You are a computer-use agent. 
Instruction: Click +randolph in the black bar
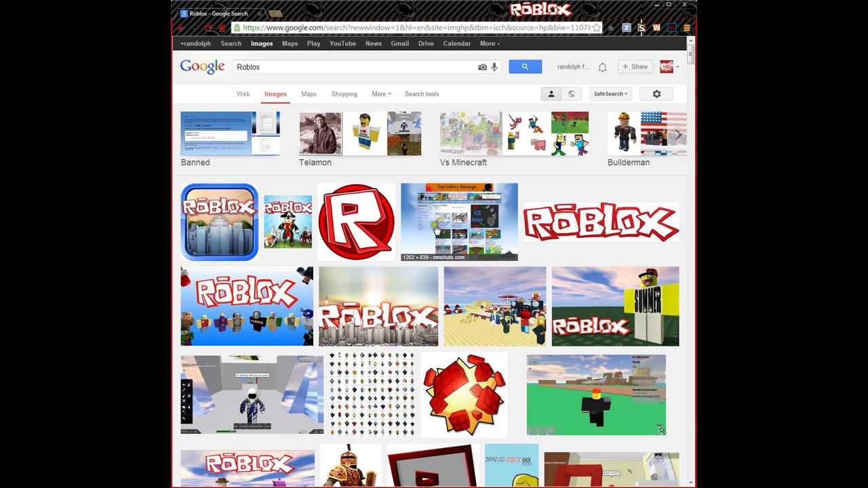(195, 43)
